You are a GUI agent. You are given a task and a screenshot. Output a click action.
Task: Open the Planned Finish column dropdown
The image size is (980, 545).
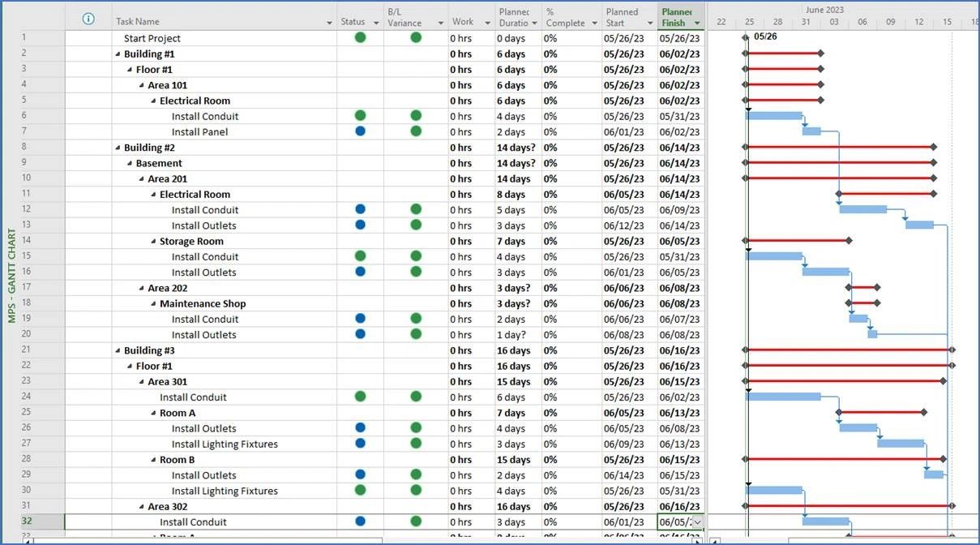(697, 21)
